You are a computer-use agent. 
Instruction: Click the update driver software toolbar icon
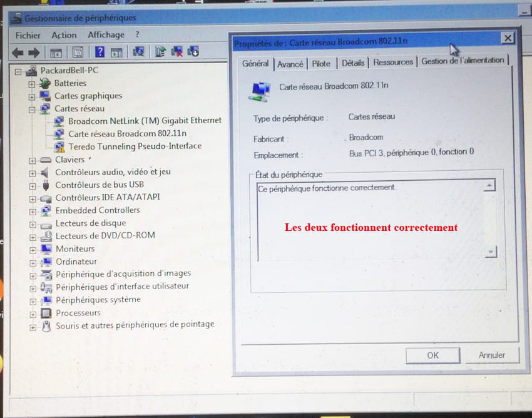[x=161, y=52]
